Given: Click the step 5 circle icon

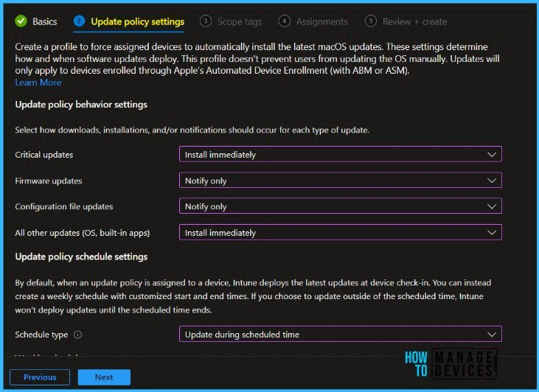Looking at the screenshot, I should (371, 21).
